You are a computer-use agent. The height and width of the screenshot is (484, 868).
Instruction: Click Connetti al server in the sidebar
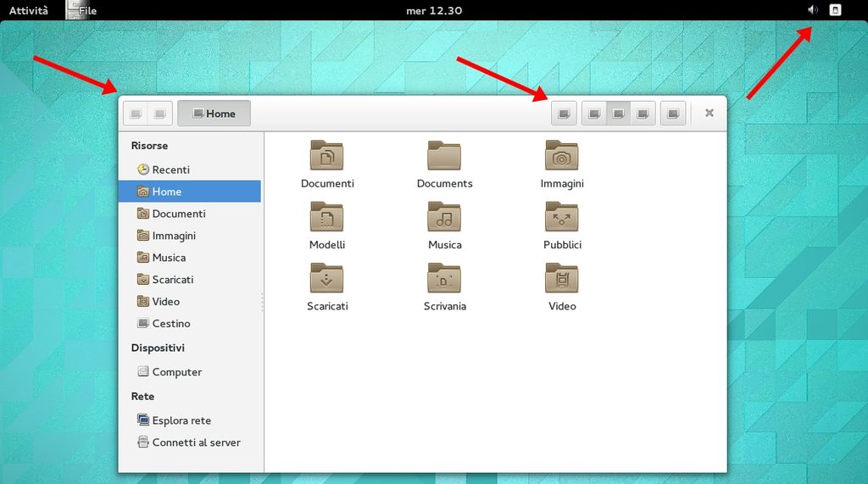click(196, 442)
